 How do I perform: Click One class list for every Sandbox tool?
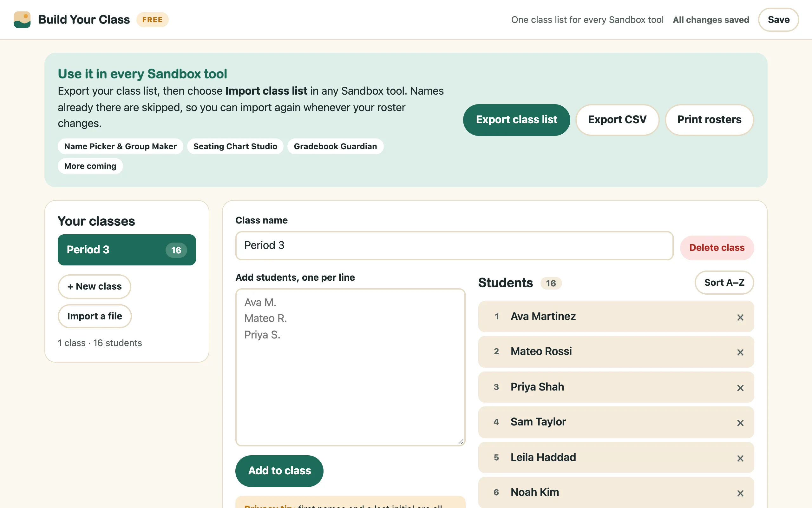[x=587, y=20]
